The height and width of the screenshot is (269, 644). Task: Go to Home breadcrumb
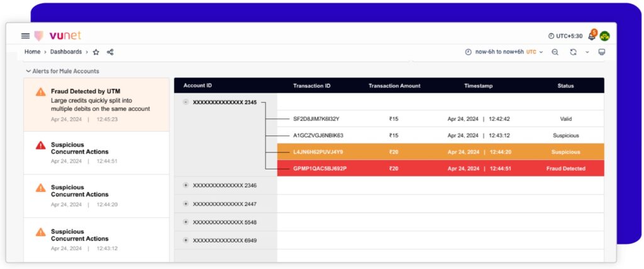(32, 52)
